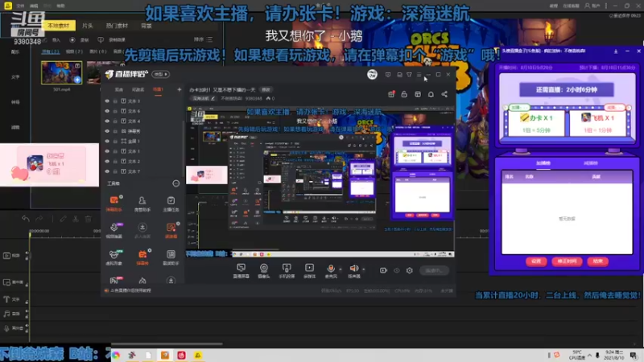Open Chrome from the Windows taskbar
The width and height of the screenshot is (644, 362).
click(x=116, y=356)
